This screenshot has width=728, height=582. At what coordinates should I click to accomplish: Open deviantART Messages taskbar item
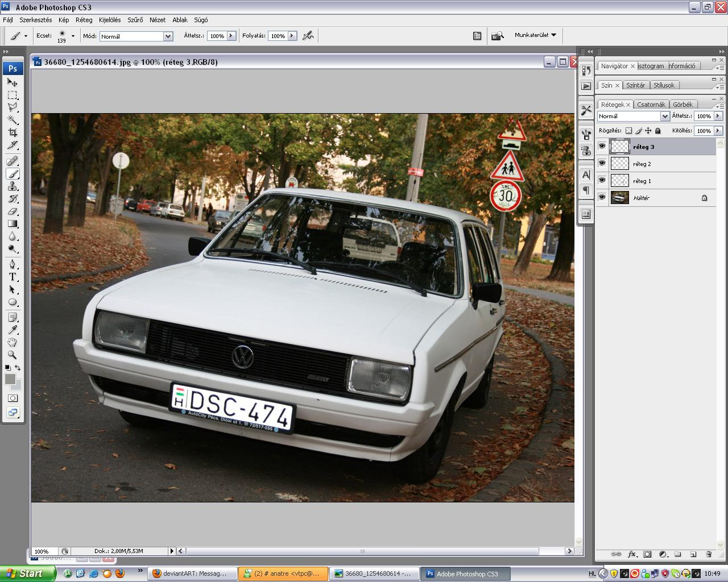click(x=192, y=573)
